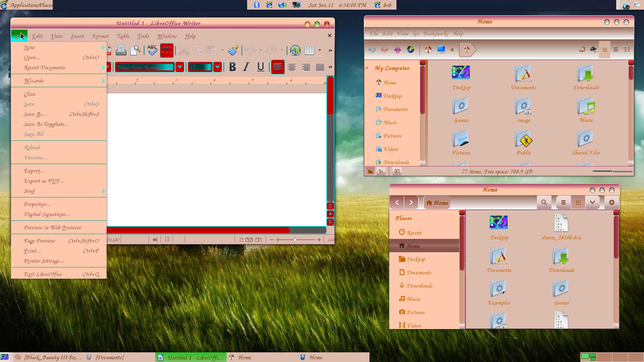Screen dimensions: 644x362
Task: Select Printer Settings menu entry
Action: [59, 261]
